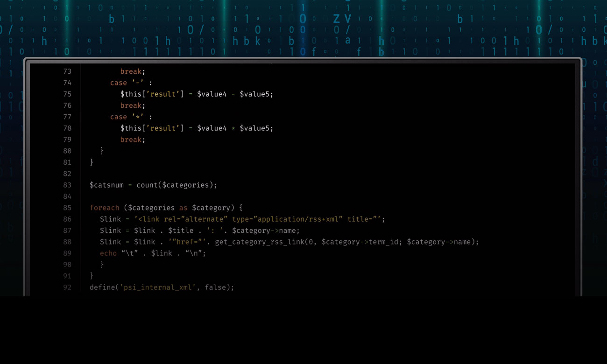607x364 pixels.
Task: Click the '*' case string on line 77
Action: 138,117
